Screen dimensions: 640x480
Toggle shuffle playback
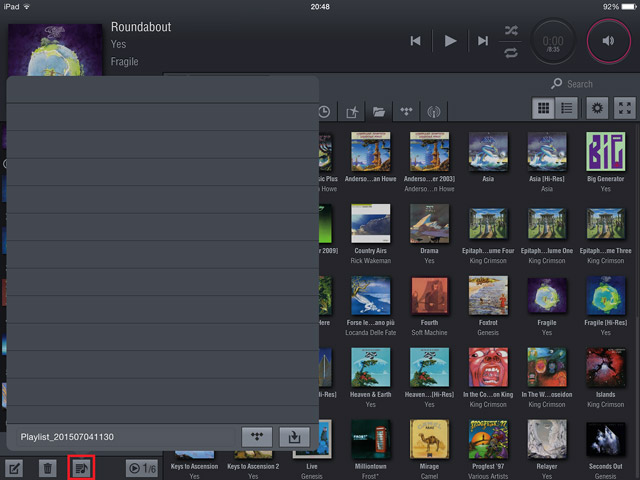click(x=512, y=30)
